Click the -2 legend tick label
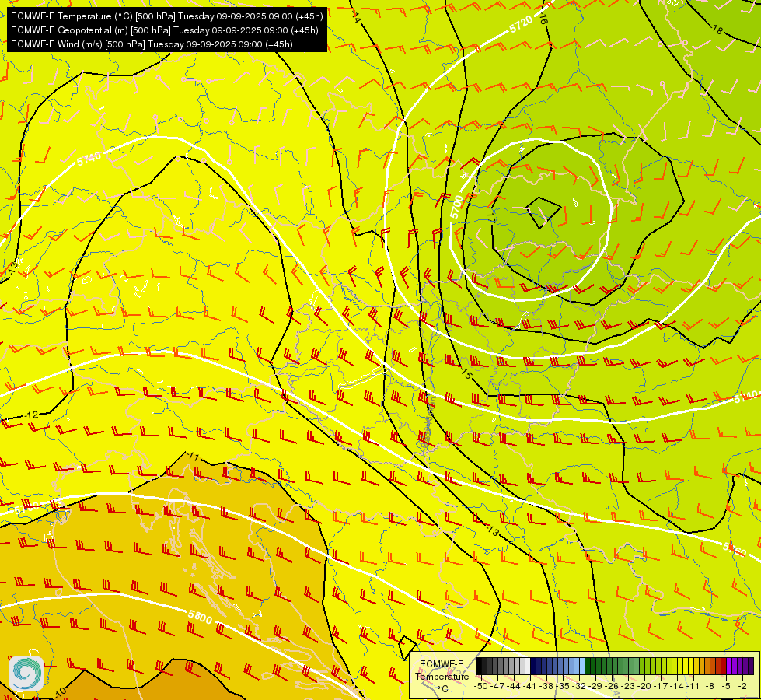The width and height of the screenshot is (761, 700). point(742,686)
